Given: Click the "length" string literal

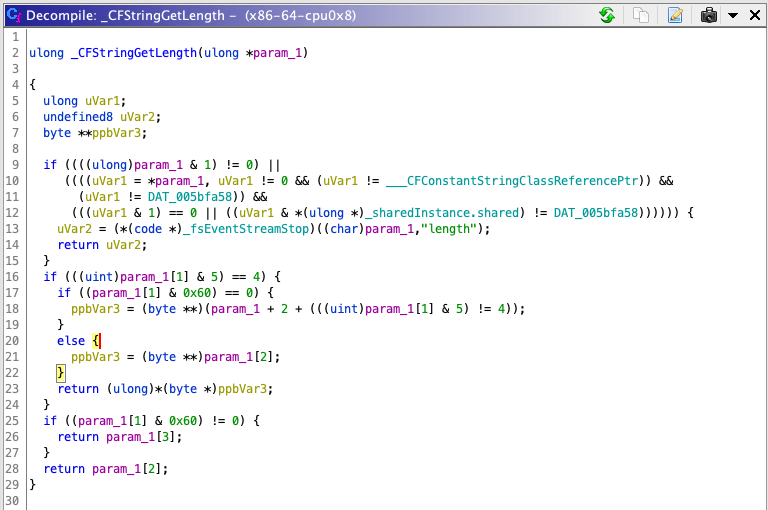Looking at the screenshot, I should [x=462, y=229].
